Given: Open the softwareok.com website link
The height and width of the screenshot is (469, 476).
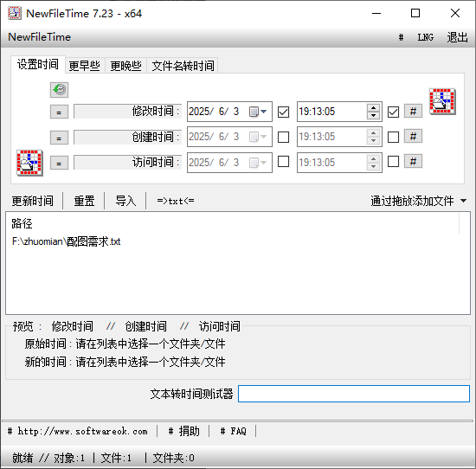Looking at the screenshot, I should point(78,431).
